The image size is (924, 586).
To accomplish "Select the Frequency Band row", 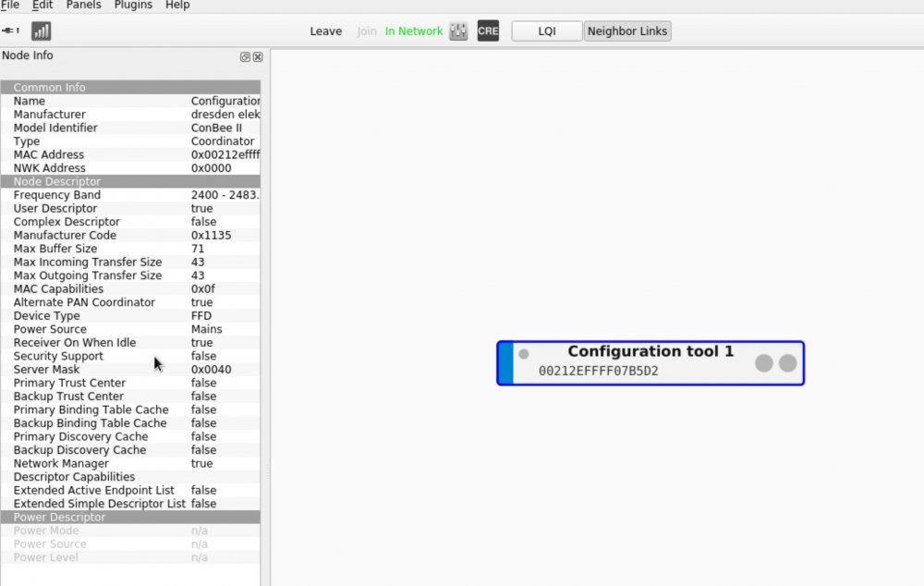I will 130,195.
